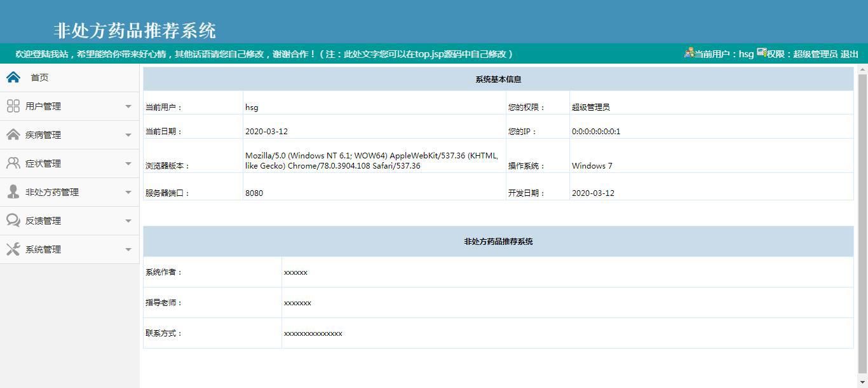Click the 退出 logout link
The width and height of the screenshot is (868, 388).
(850, 54)
